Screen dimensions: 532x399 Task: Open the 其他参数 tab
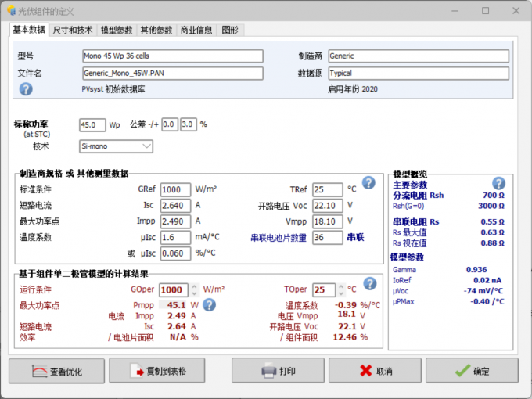(156, 31)
